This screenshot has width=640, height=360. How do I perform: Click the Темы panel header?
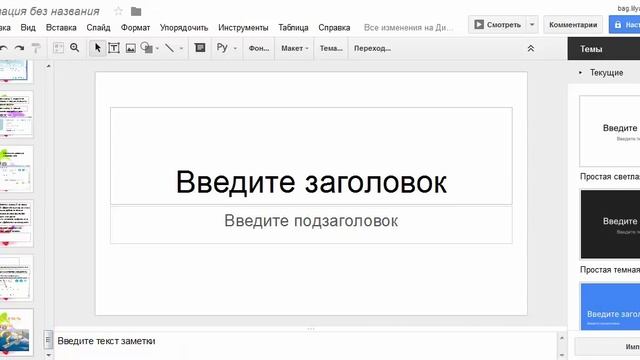604,49
